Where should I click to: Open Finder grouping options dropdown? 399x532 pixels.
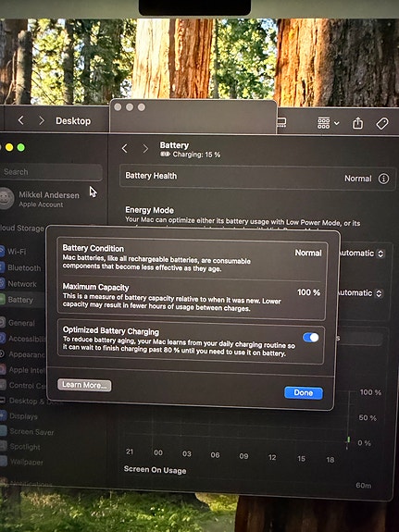328,123
